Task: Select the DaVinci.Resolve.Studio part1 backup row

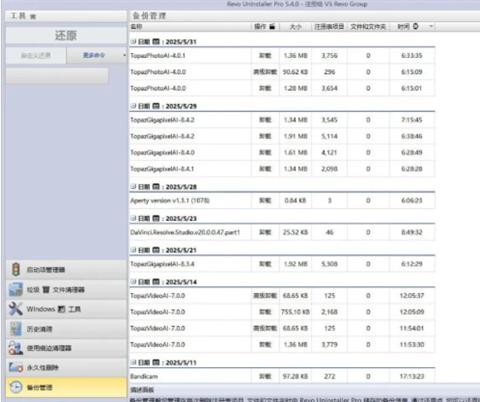Action: click(x=282, y=232)
